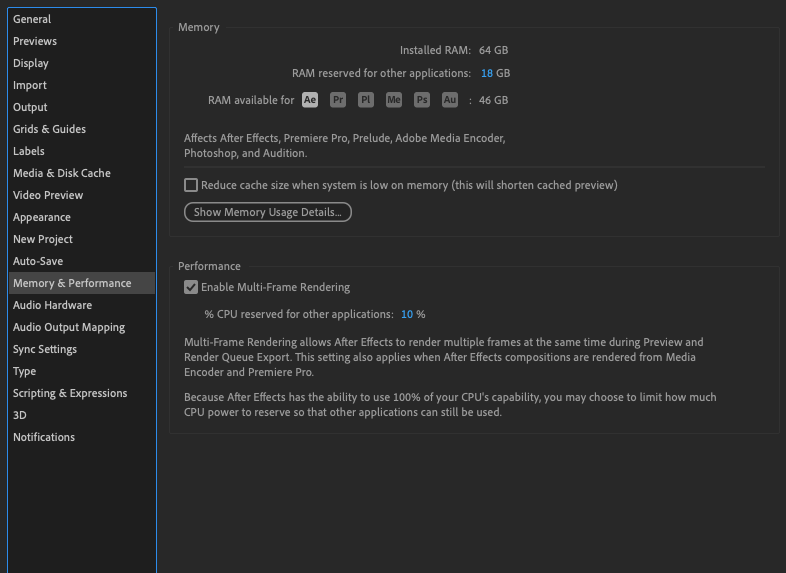The height and width of the screenshot is (573, 786).
Task: Click the Premiere Pro app icon
Action: click(338, 100)
